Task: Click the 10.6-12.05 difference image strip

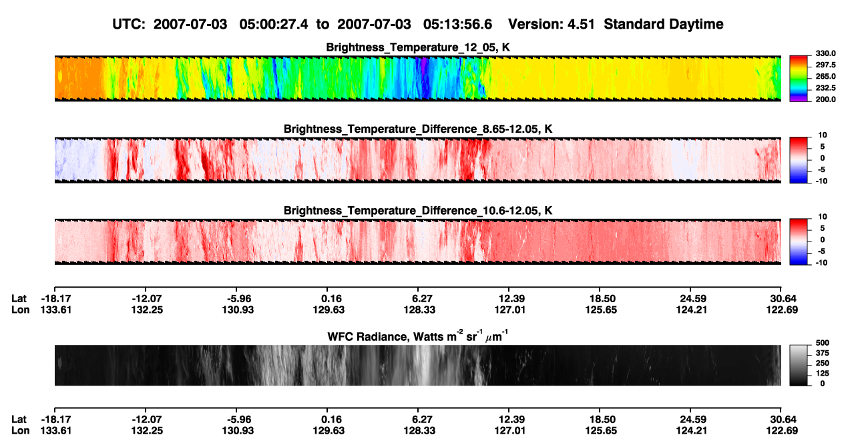Action: pos(417,242)
